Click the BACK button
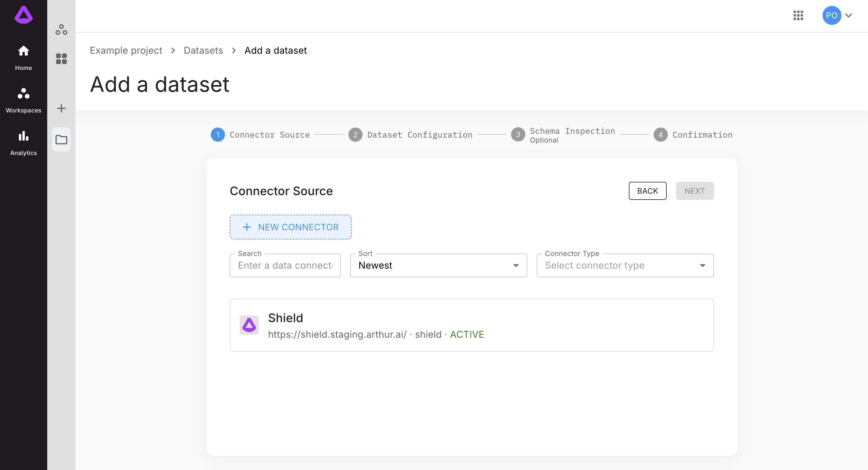The height and width of the screenshot is (470, 868). tap(647, 191)
